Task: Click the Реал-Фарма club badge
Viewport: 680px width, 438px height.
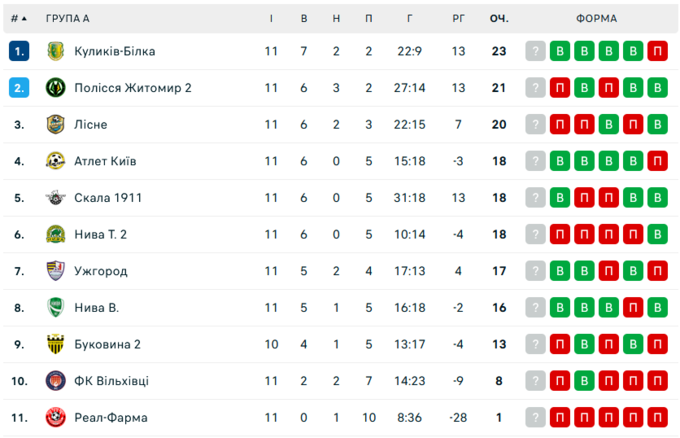Action: click(55, 417)
